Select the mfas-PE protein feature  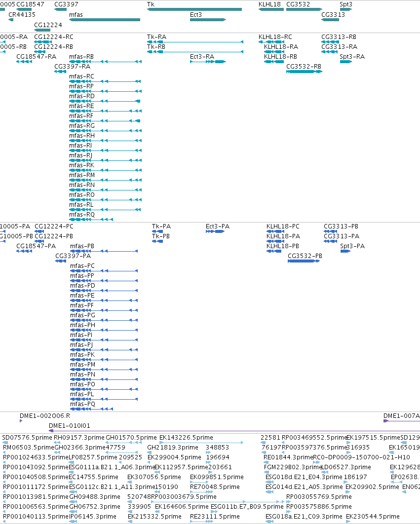pos(104,300)
